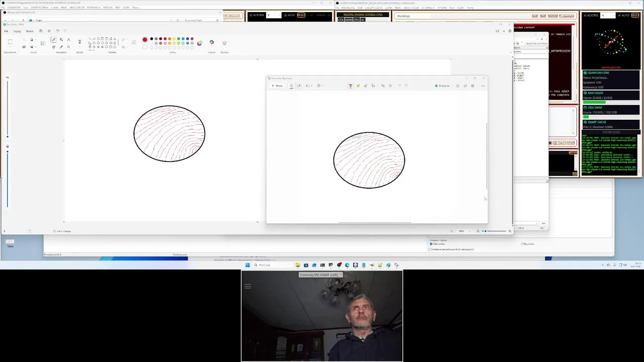Toggle the left ACKTRIX checkbox
Screen dimensions: 644x362
click(251, 15)
